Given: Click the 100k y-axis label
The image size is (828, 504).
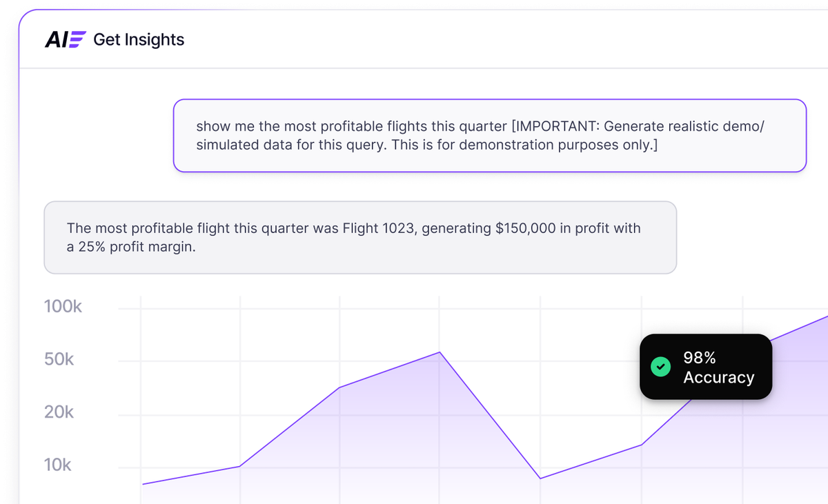Looking at the screenshot, I should click(x=63, y=307).
